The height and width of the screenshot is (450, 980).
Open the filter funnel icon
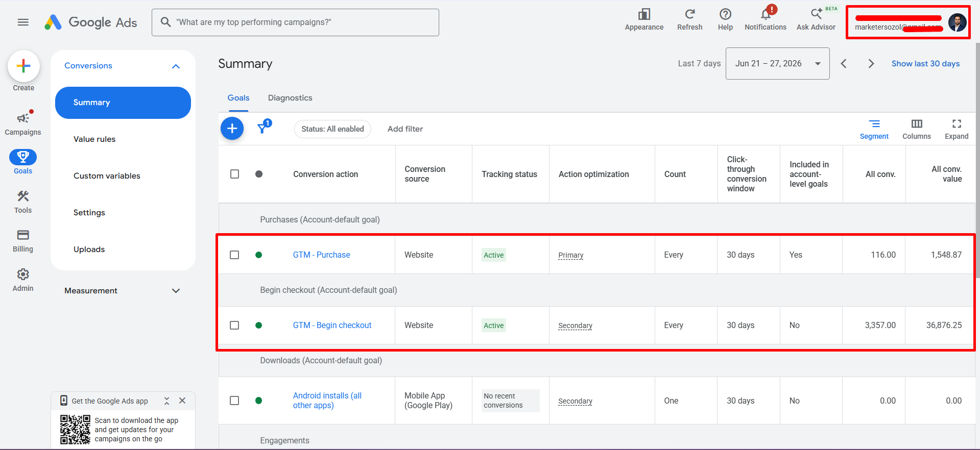264,127
